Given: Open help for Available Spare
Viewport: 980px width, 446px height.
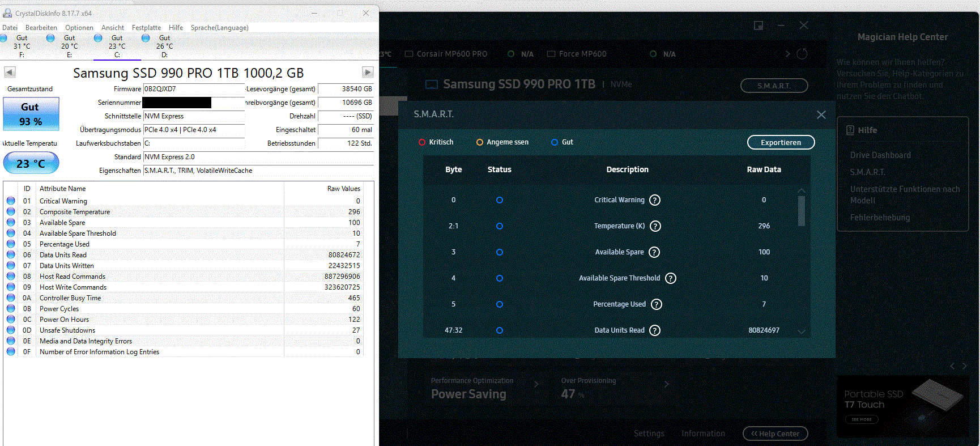Looking at the screenshot, I should (654, 252).
